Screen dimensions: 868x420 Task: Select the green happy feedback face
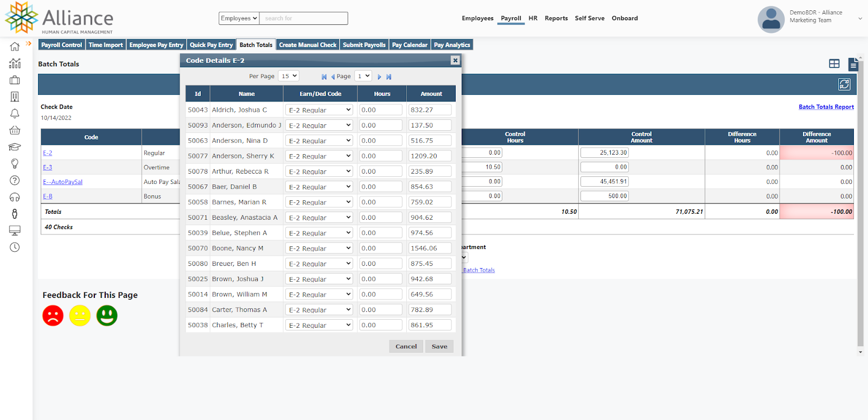pyautogui.click(x=107, y=315)
